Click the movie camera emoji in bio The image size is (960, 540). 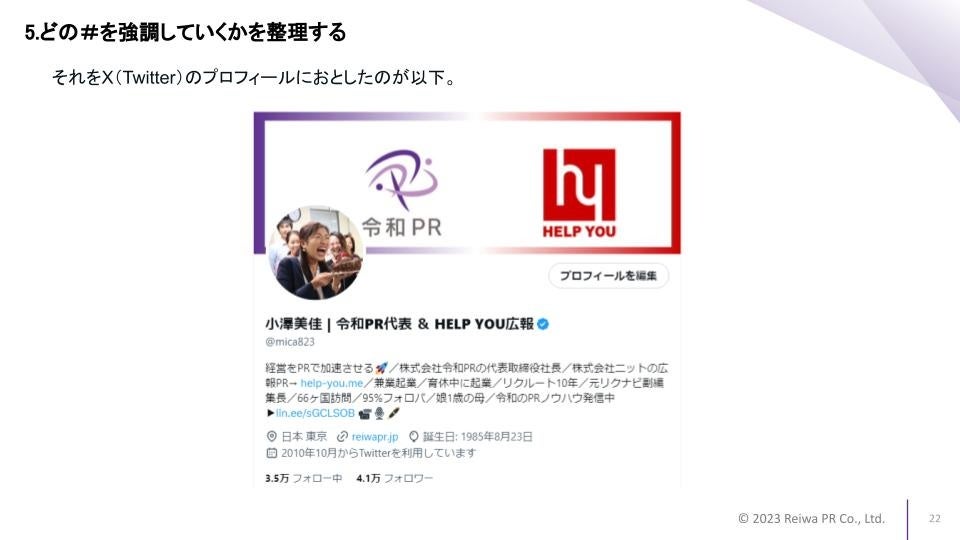coord(365,414)
